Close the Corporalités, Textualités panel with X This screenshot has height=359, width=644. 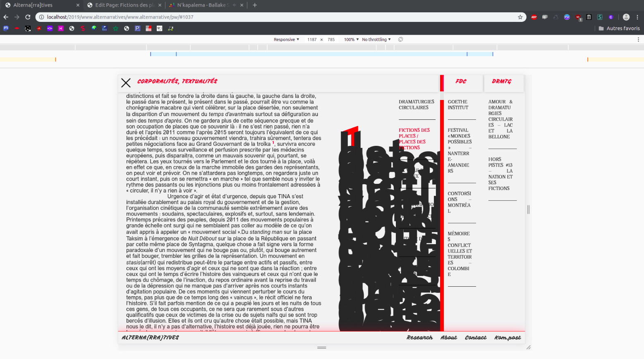coord(126,83)
